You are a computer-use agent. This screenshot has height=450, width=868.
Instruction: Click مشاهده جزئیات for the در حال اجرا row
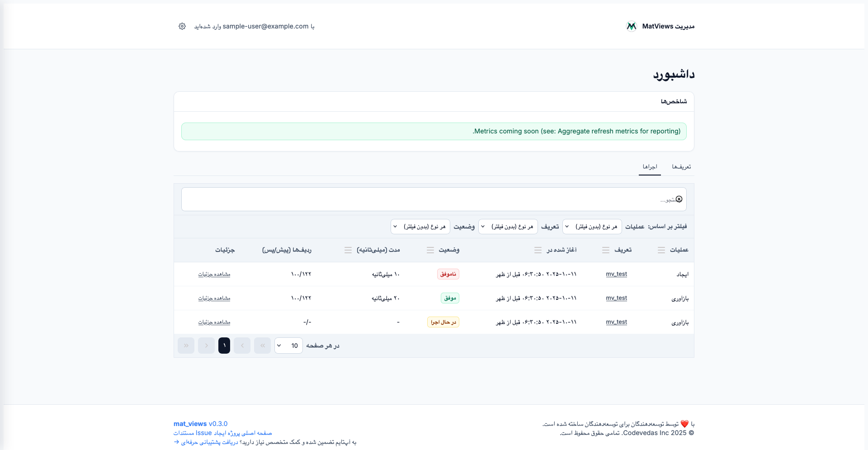(x=214, y=322)
